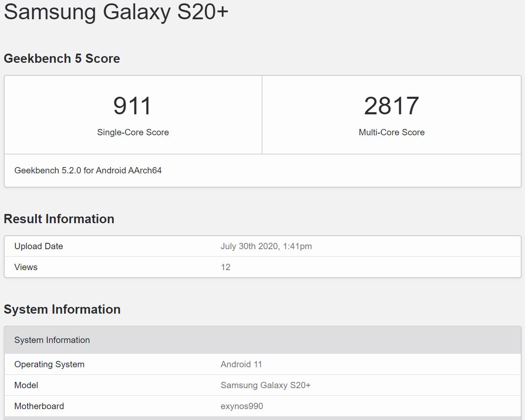Click the Views row label
The height and width of the screenshot is (420, 525).
(x=26, y=267)
